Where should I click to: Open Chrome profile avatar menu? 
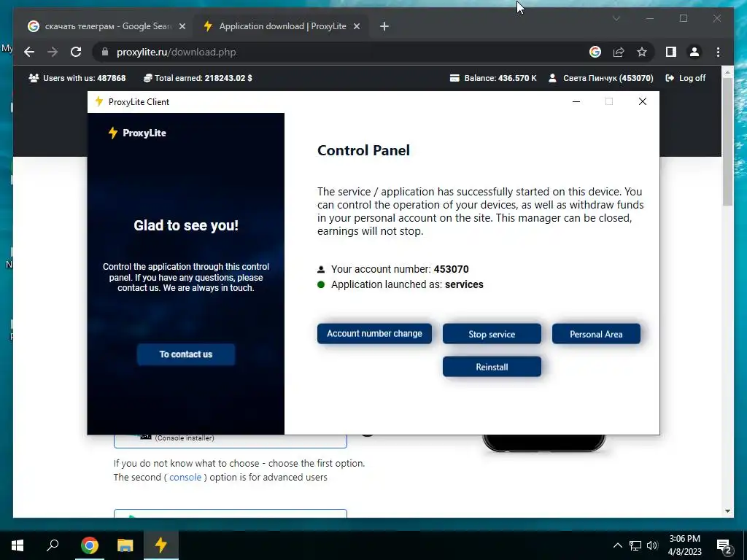point(694,52)
